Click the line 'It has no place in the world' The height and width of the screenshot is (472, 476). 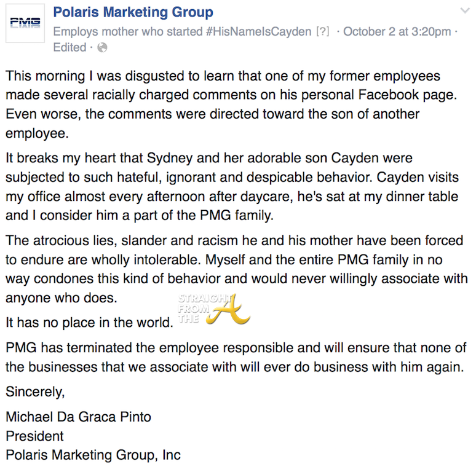tap(89, 322)
